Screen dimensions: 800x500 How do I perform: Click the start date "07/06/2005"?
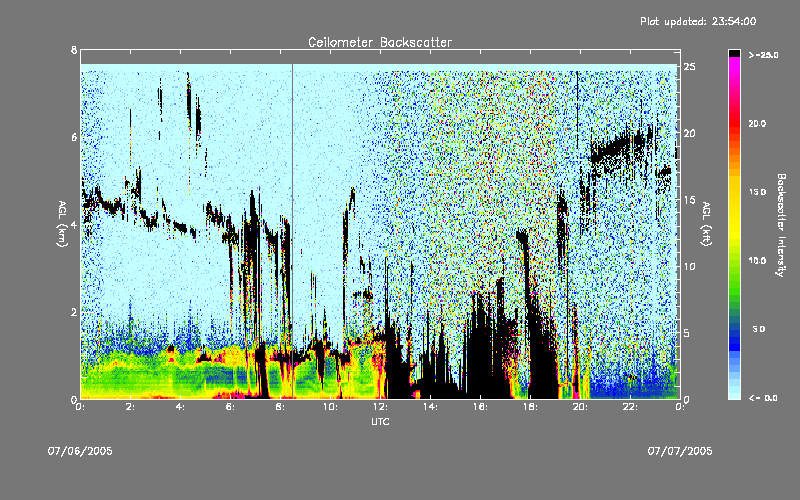click(x=80, y=451)
